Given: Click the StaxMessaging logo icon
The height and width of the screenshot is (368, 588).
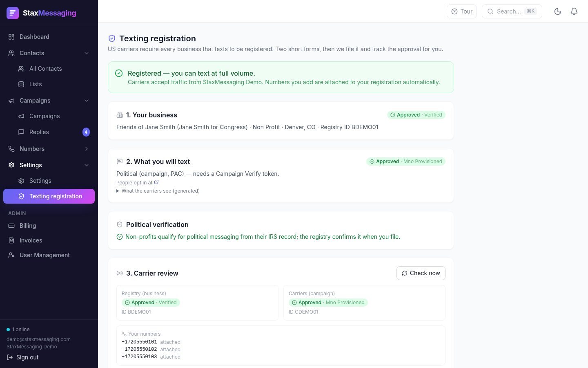Looking at the screenshot, I should [13, 13].
